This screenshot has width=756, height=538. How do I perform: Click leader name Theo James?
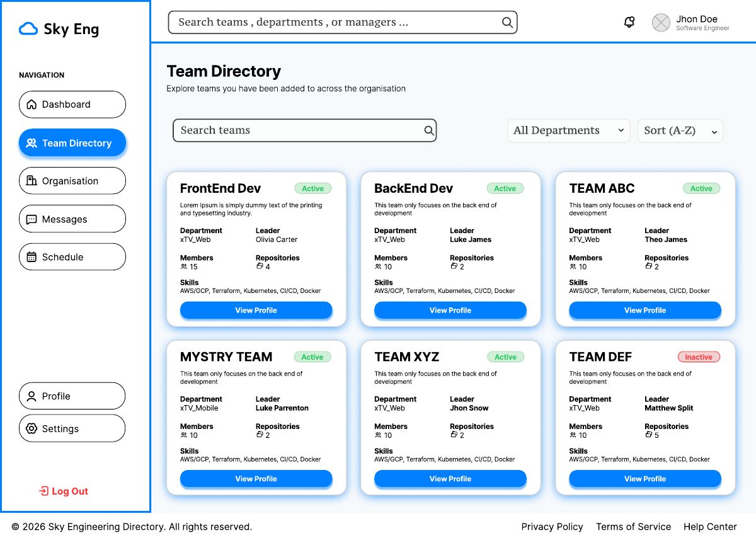point(666,239)
